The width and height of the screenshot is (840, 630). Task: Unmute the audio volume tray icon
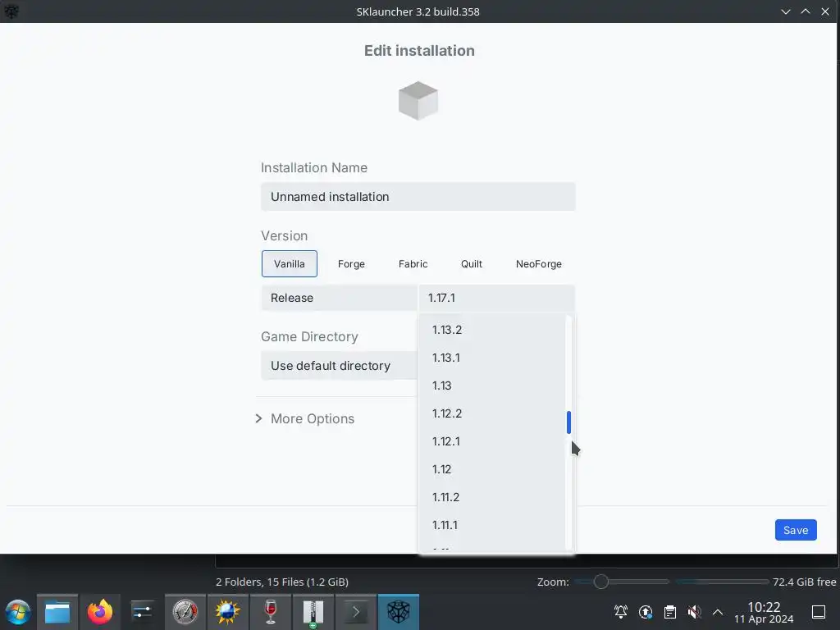click(x=694, y=612)
